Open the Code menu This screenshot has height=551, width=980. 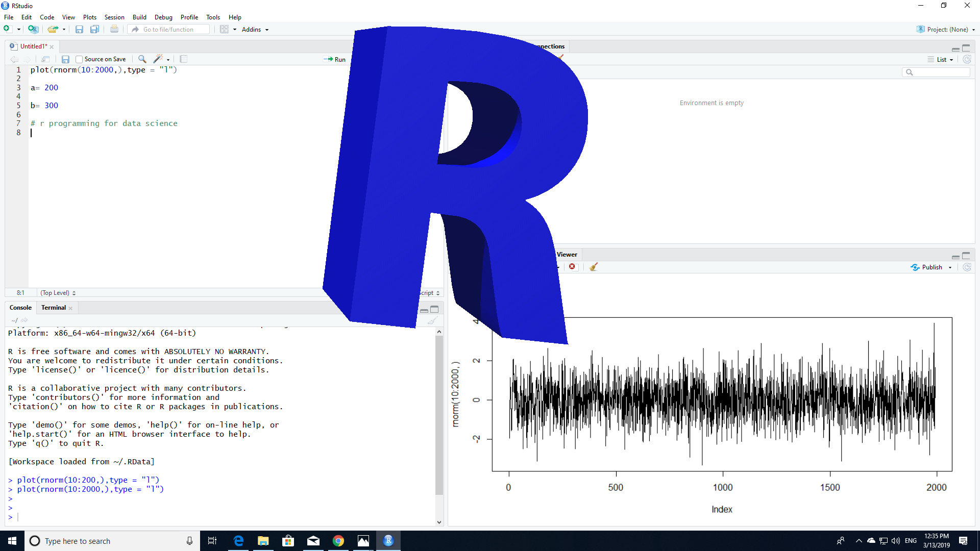(47, 17)
